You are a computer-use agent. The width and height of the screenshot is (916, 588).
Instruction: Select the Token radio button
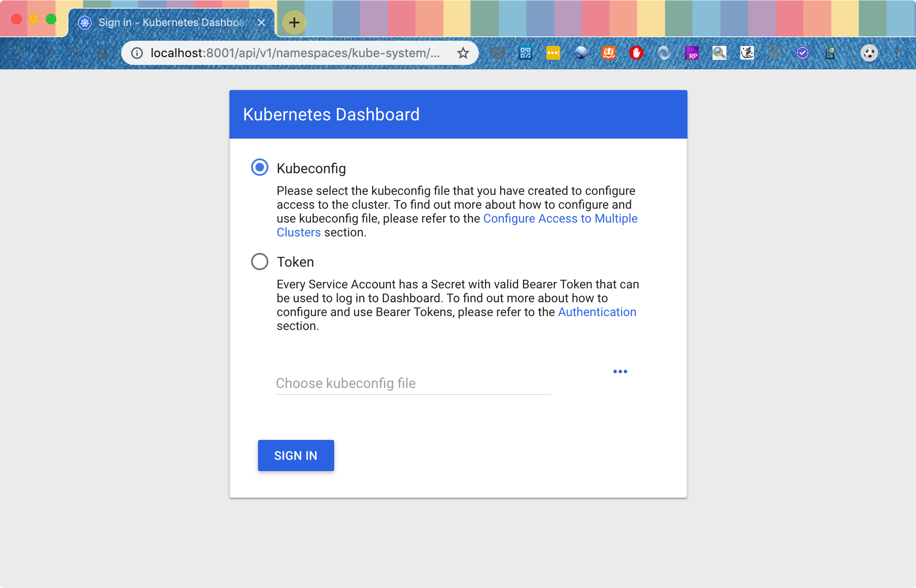click(x=260, y=262)
